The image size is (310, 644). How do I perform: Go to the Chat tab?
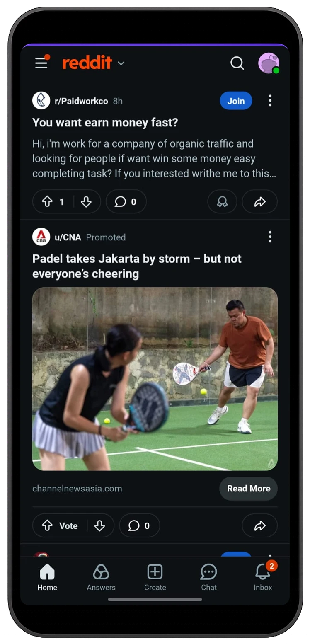point(208,577)
